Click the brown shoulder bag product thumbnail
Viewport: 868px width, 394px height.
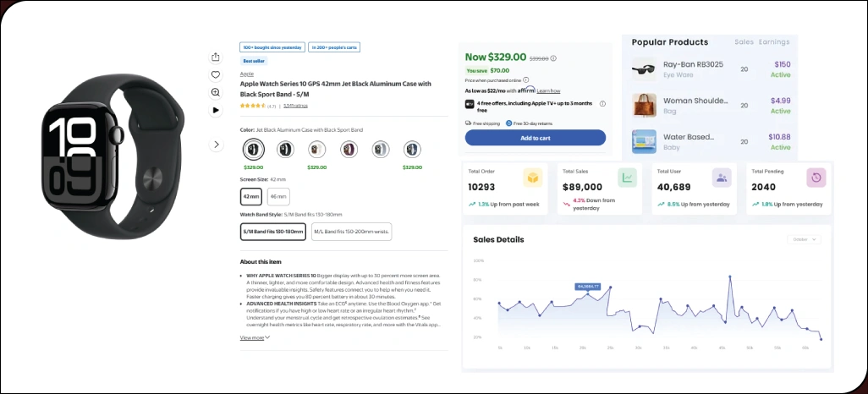coord(644,105)
